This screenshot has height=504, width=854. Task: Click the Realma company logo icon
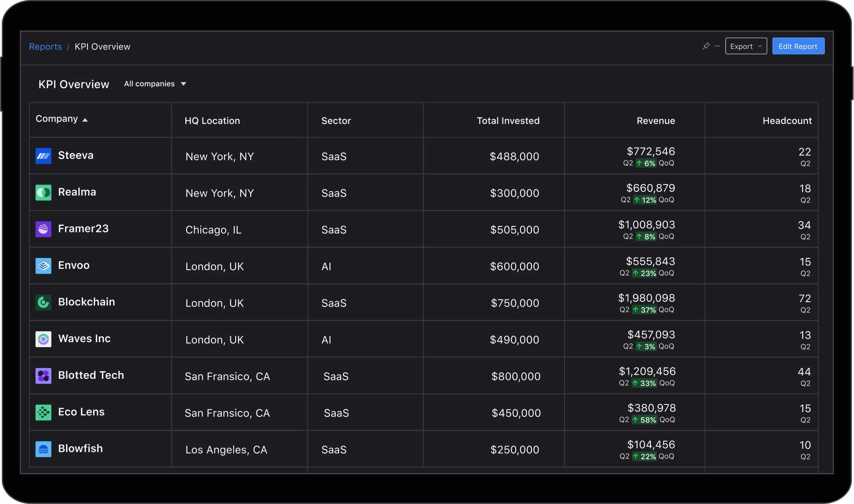[43, 193]
